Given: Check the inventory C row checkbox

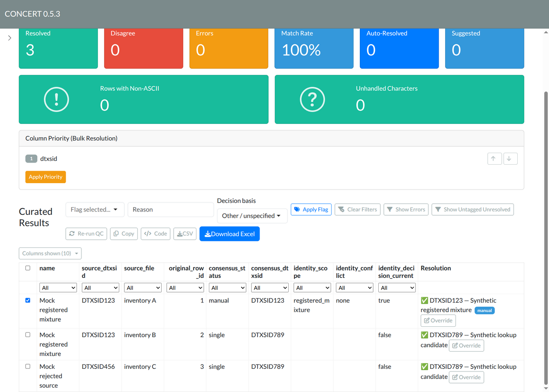Looking at the screenshot, I should click(x=28, y=366).
